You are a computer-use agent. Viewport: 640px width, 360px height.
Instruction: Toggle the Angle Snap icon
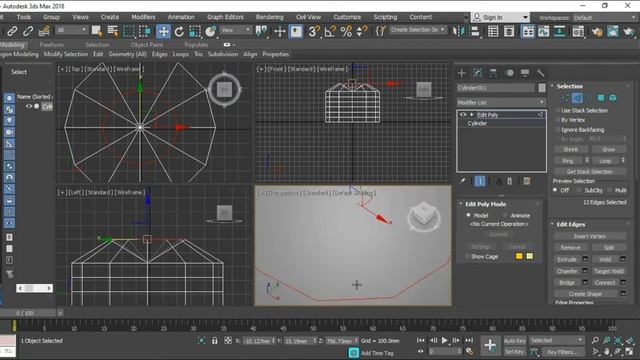coord(330,31)
